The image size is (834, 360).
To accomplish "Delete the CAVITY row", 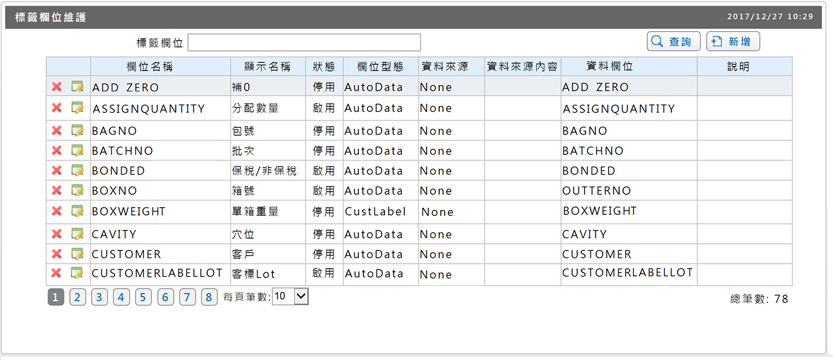I will tap(56, 233).
